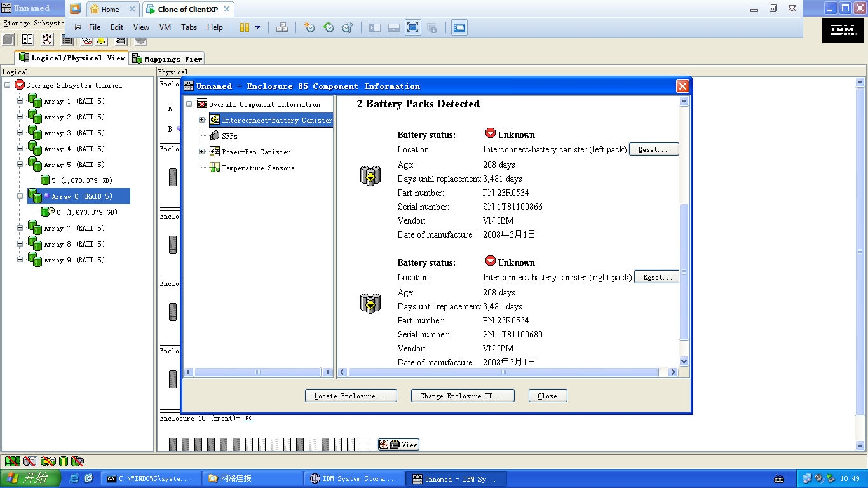Click component tree horizontal scrollbar thumb
868x488 pixels.
pos(258,372)
